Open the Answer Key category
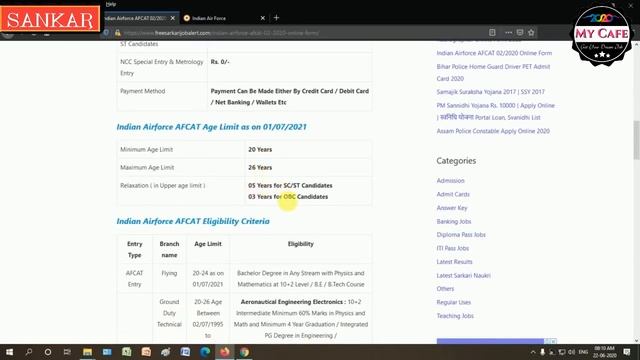640x360 pixels. [x=452, y=208]
